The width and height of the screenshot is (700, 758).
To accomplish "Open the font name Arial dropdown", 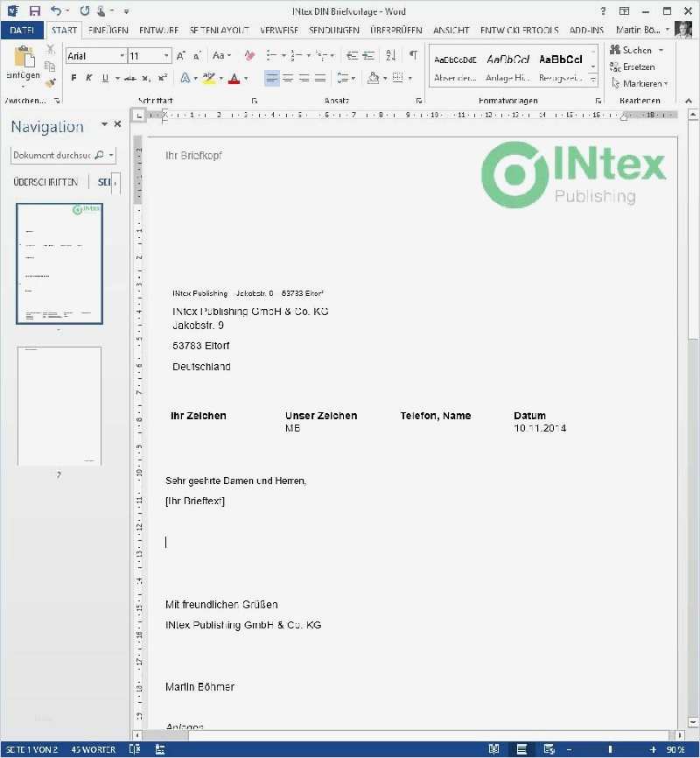I will click(122, 56).
